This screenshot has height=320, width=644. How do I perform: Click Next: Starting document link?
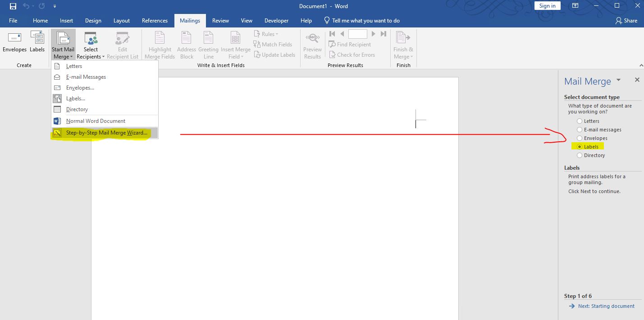606,306
